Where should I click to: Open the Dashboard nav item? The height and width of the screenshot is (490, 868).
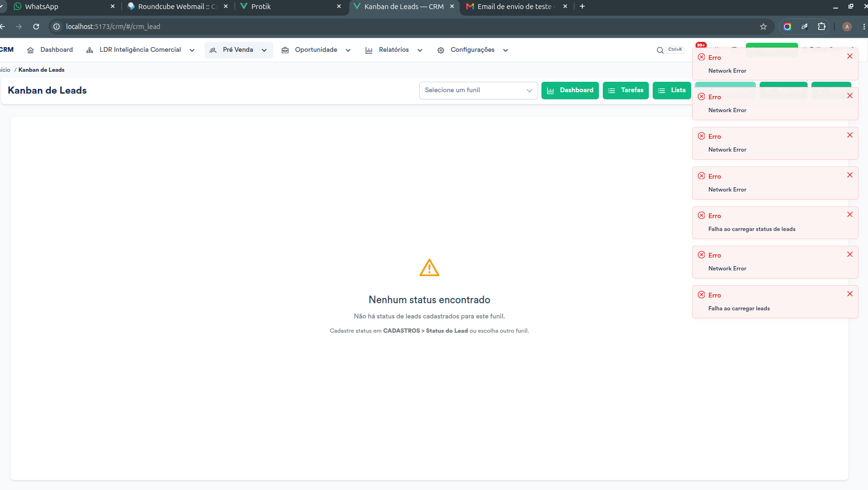point(50,50)
